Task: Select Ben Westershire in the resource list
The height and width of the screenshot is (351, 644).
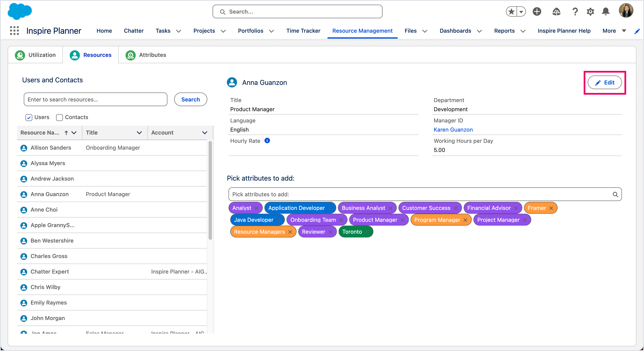Action: [112, 241]
